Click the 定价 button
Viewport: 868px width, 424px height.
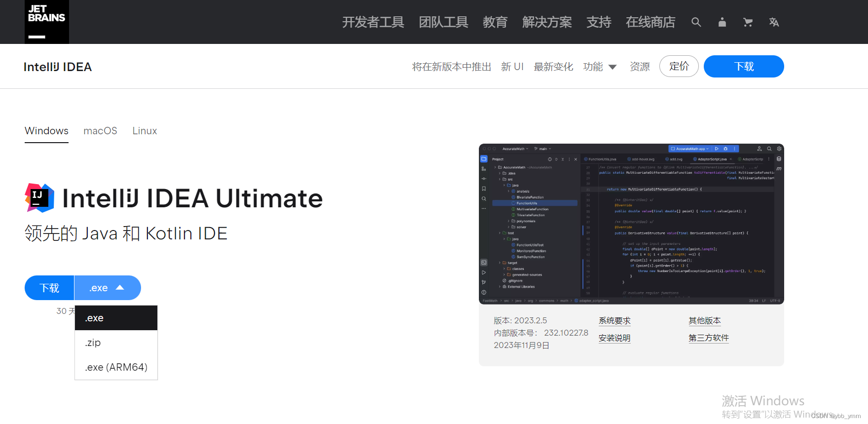point(679,66)
